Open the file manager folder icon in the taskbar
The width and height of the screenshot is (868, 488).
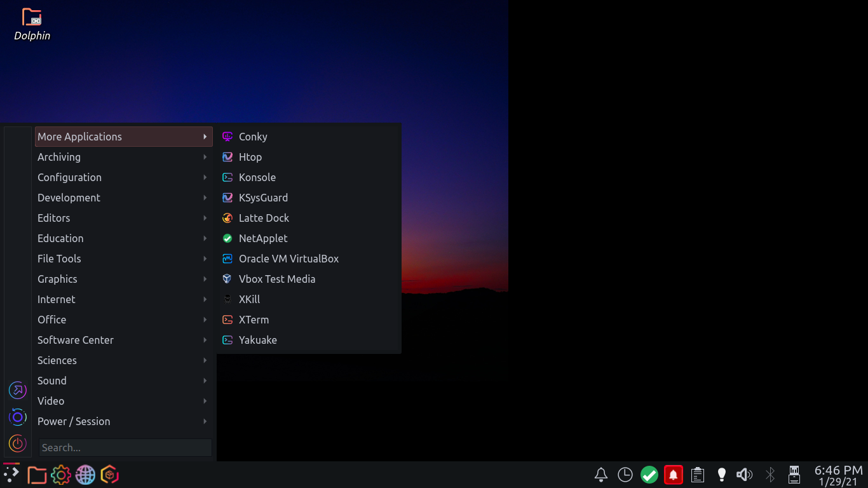[x=37, y=475]
